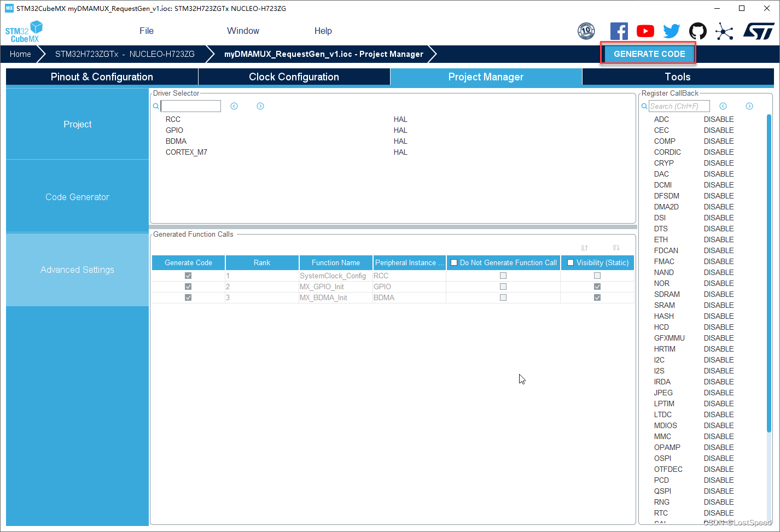The image size is (780, 532).
Task: Open the YouTube icon link
Action: coord(645,31)
